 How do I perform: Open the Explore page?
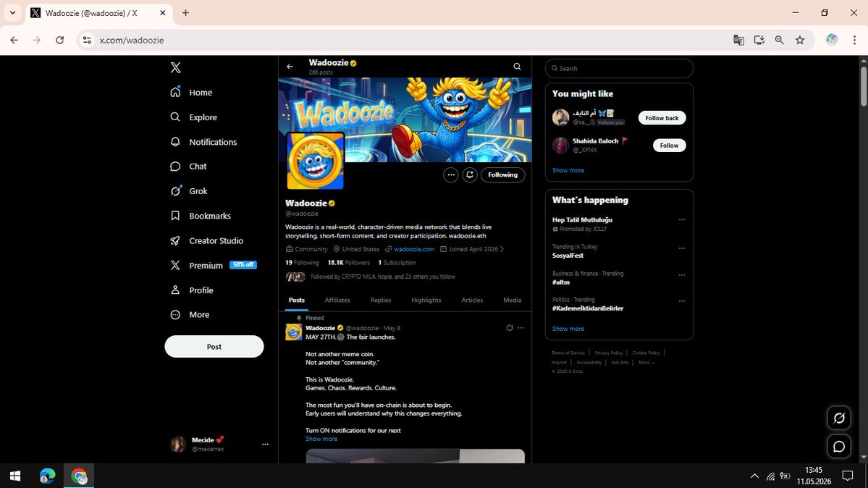click(x=193, y=117)
